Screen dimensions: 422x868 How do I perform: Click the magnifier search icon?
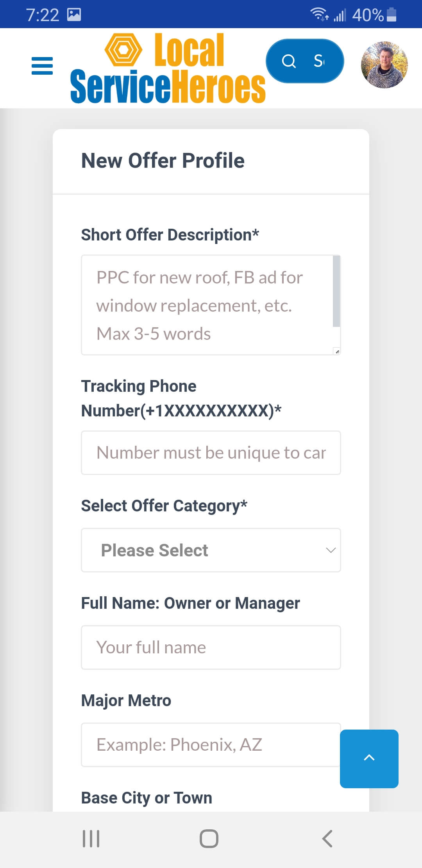[x=289, y=61]
